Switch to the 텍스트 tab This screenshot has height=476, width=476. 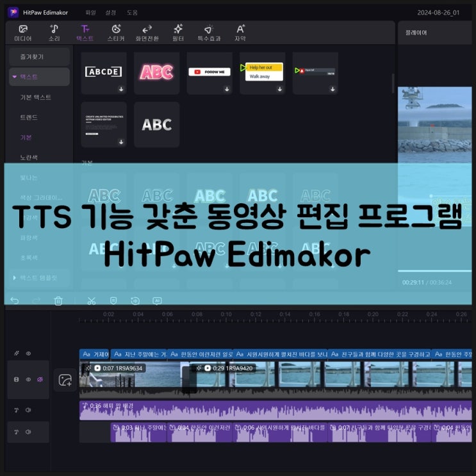coord(85,33)
